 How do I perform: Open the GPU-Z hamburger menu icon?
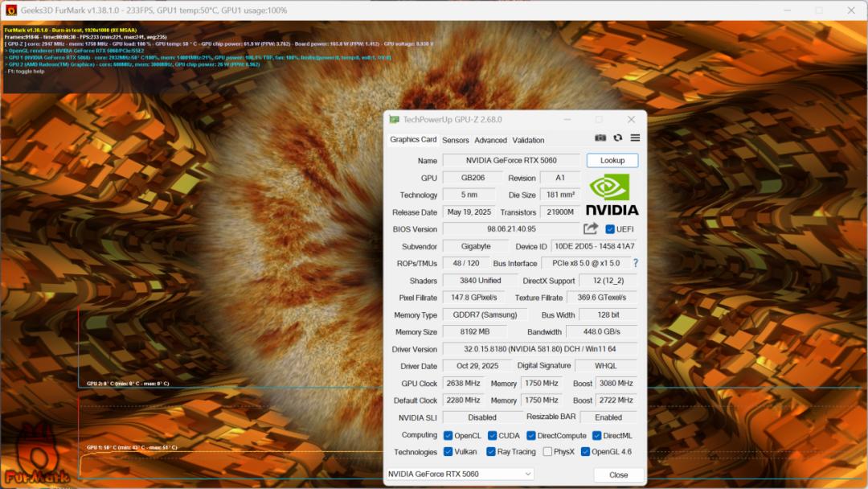point(635,138)
